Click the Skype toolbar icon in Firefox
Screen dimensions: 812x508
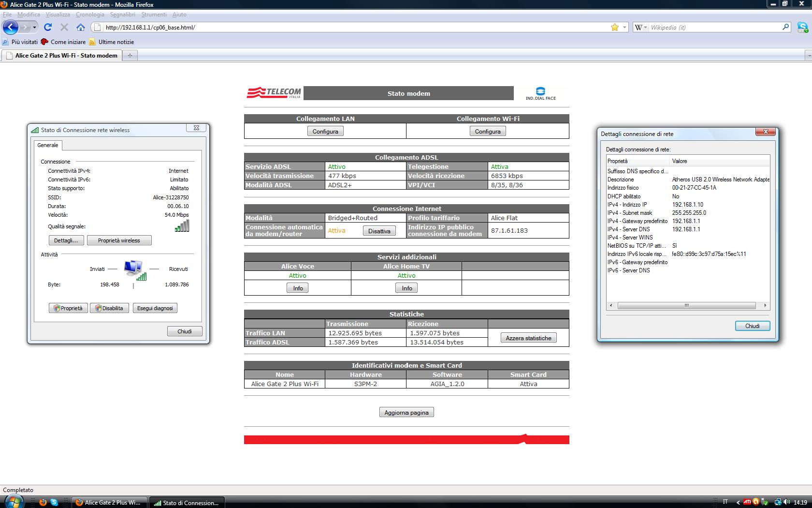point(802,27)
